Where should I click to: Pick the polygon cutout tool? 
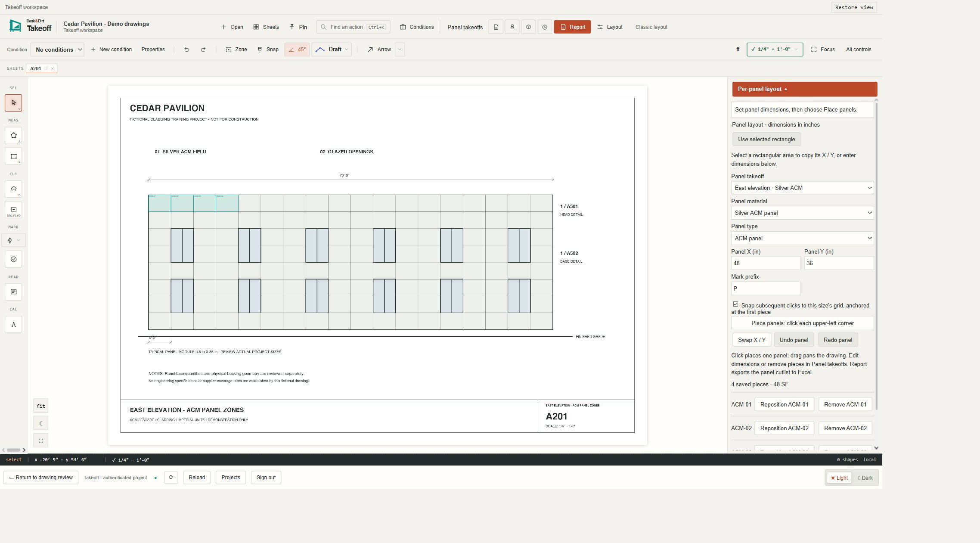(13, 189)
